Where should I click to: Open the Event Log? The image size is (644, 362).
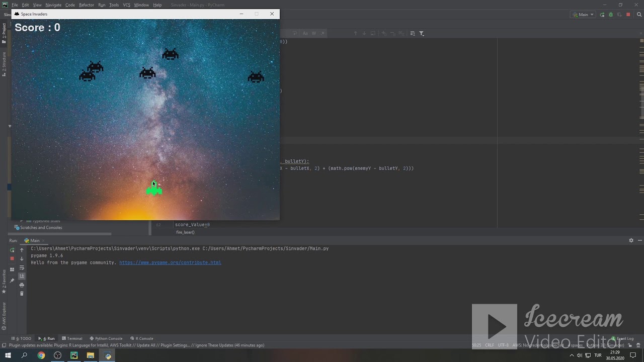click(x=623, y=338)
